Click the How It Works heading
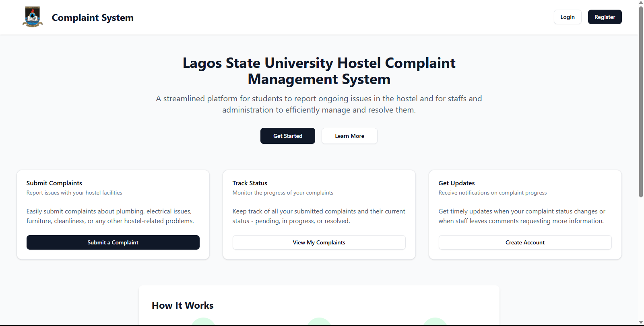Screen dimensions: 644x326 click(182, 305)
